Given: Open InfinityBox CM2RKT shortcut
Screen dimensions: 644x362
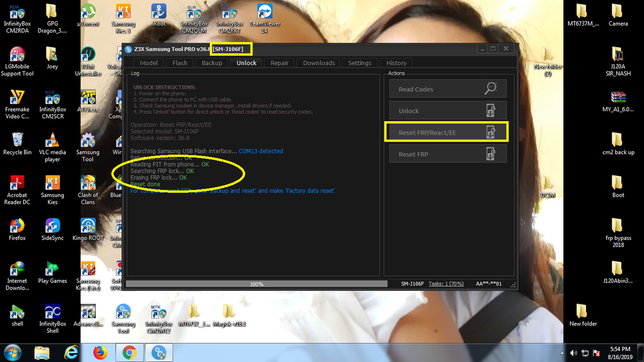Looking at the screenshot, I should coord(229,19).
